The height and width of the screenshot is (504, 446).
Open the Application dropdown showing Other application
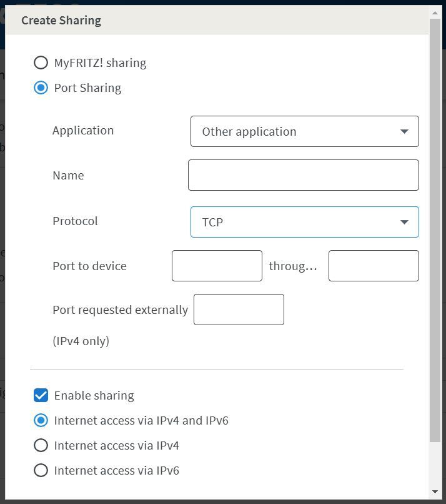coord(304,131)
